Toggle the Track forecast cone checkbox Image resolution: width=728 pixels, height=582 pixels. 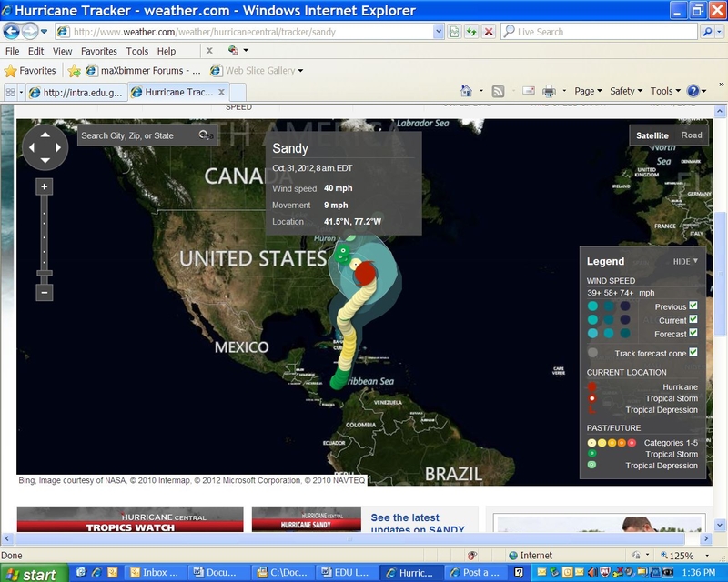(x=693, y=352)
